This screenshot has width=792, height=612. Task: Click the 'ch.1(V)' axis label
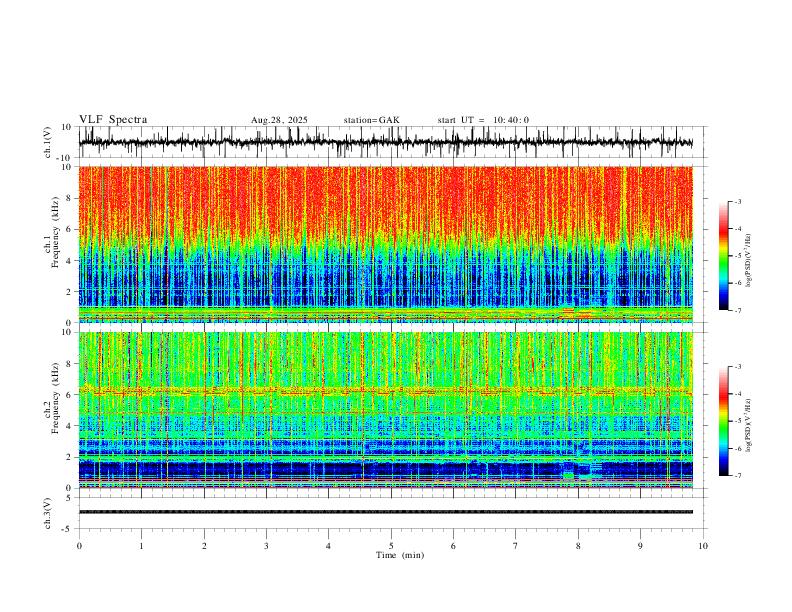click(x=48, y=142)
